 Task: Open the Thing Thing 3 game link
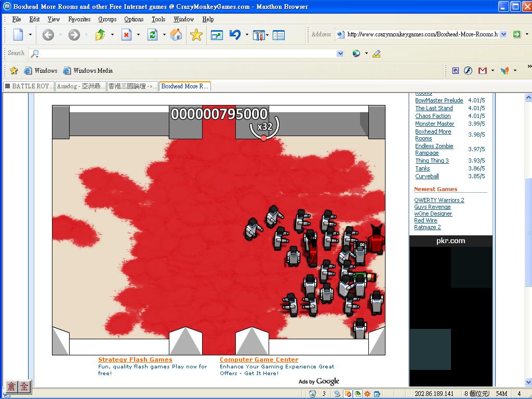(432, 161)
